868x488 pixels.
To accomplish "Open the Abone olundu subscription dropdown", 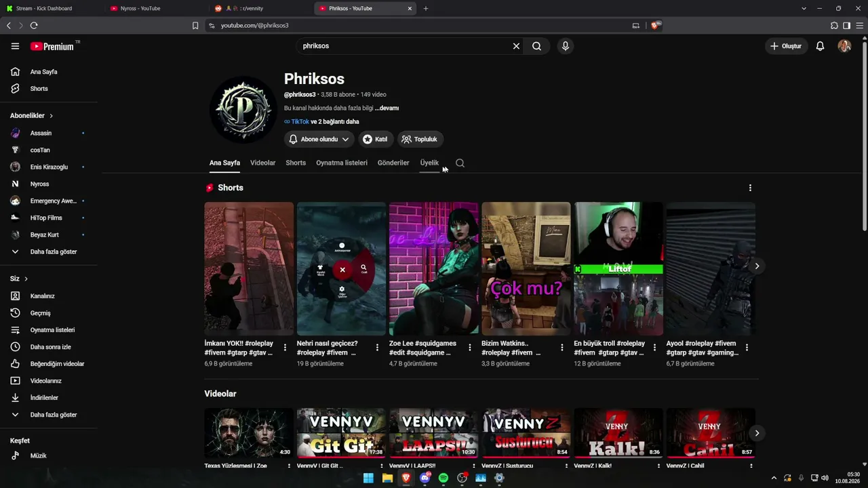I will coord(319,139).
